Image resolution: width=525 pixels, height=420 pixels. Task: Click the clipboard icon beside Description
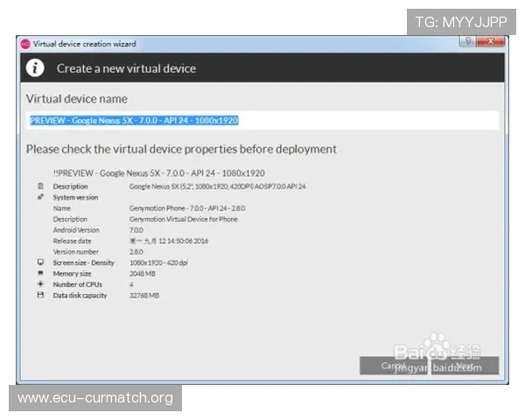click(40, 185)
